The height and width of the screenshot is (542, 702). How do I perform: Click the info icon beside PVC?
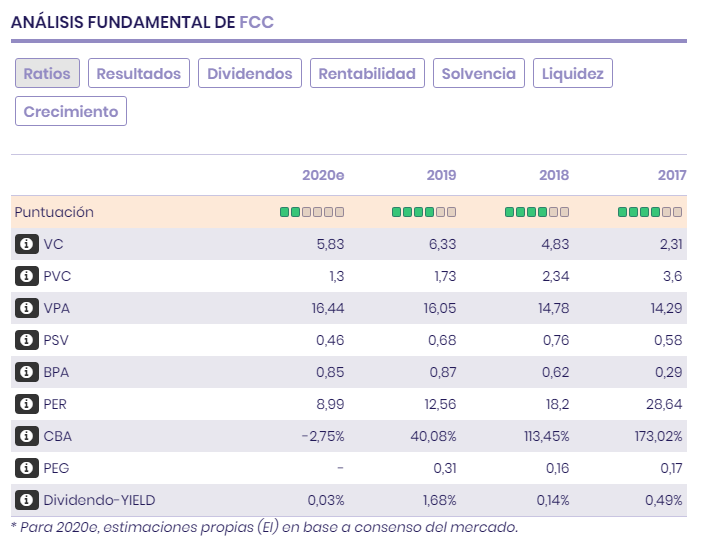(27, 275)
